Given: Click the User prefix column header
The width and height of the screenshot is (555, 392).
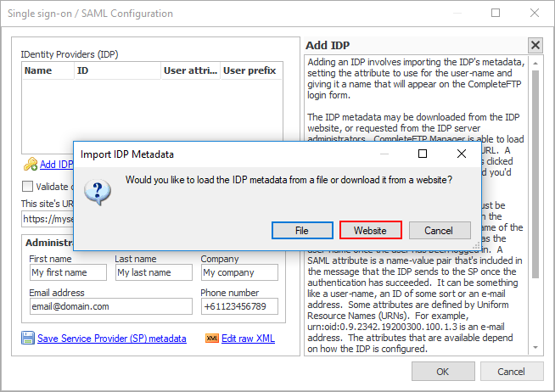Looking at the screenshot, I should pyautogui.click(x=250, y=71).
